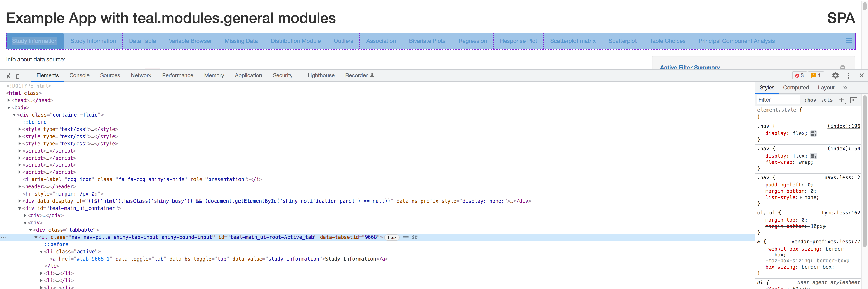This screenshot has width=868, height=289.
Task: Toggle element classes with .cls button
Action: tap(827, 100)
